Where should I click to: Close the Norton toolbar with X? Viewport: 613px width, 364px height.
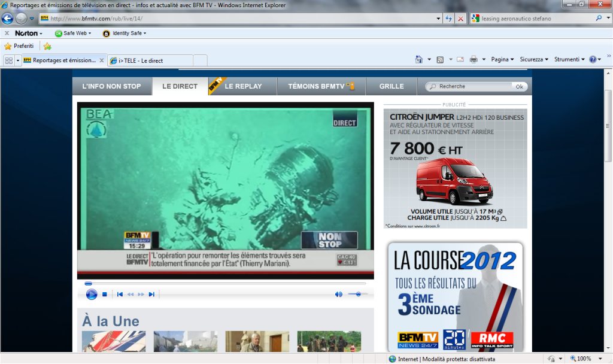coord(7,34)
